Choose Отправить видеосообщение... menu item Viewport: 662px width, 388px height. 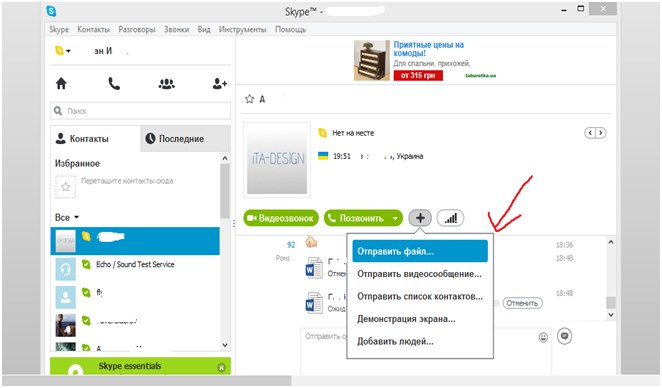pos(420,274)
